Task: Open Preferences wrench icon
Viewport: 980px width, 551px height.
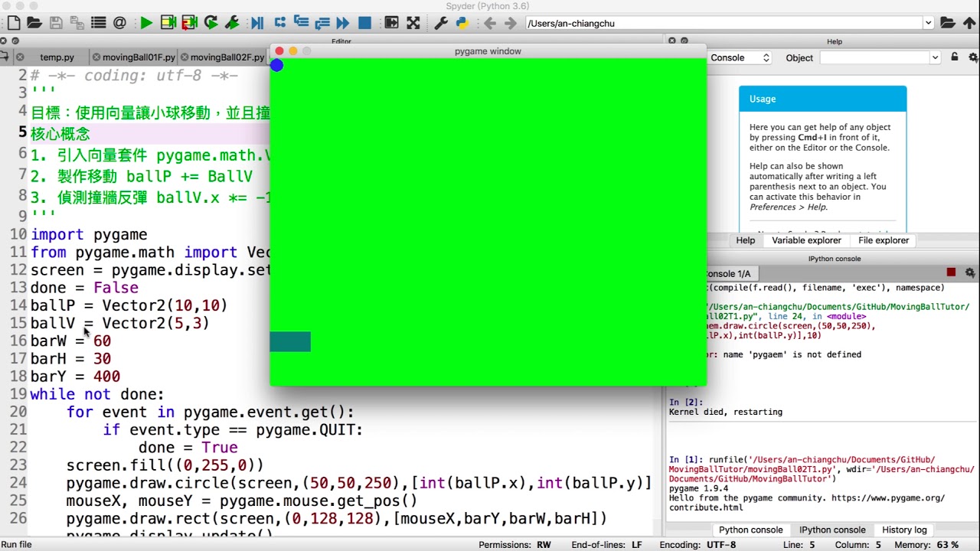Action: point(440,23)
